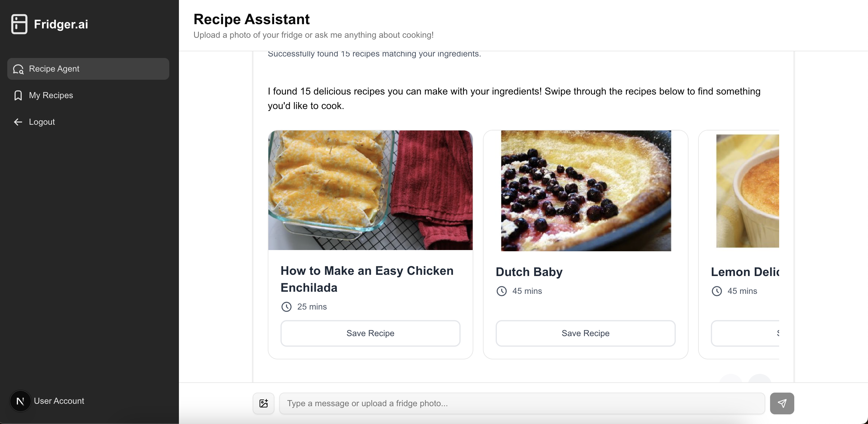Click the clock icon on Dutch Baby card
Screen dimensions: 868x424
coord(501,291)
